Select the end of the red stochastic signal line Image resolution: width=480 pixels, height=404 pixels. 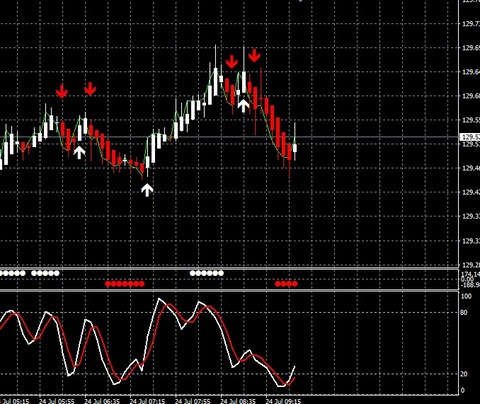click(294, 378)
